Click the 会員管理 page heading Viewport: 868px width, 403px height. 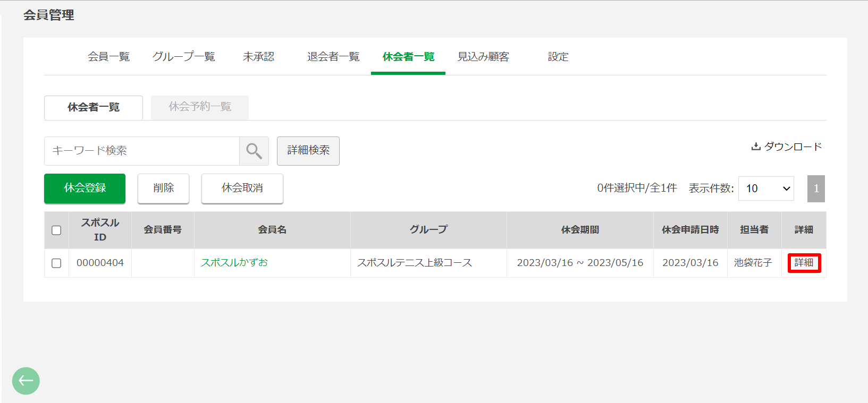click(49, 15)
